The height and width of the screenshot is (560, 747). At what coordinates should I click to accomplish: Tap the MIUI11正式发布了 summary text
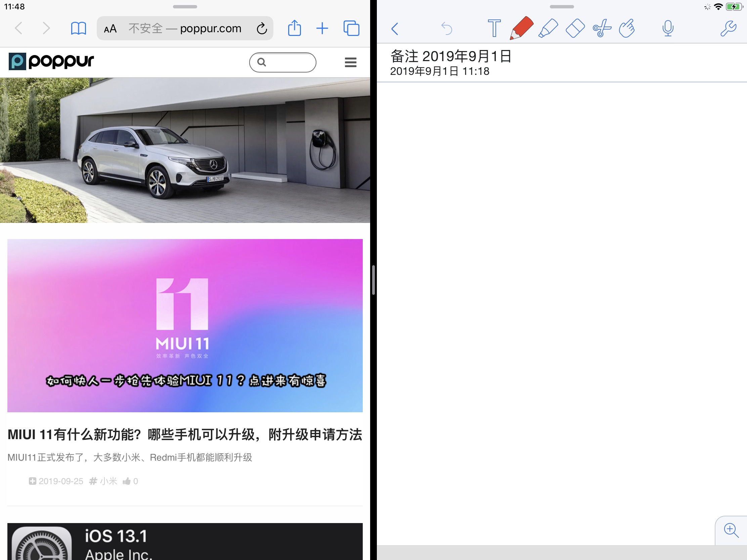point(130,457)
